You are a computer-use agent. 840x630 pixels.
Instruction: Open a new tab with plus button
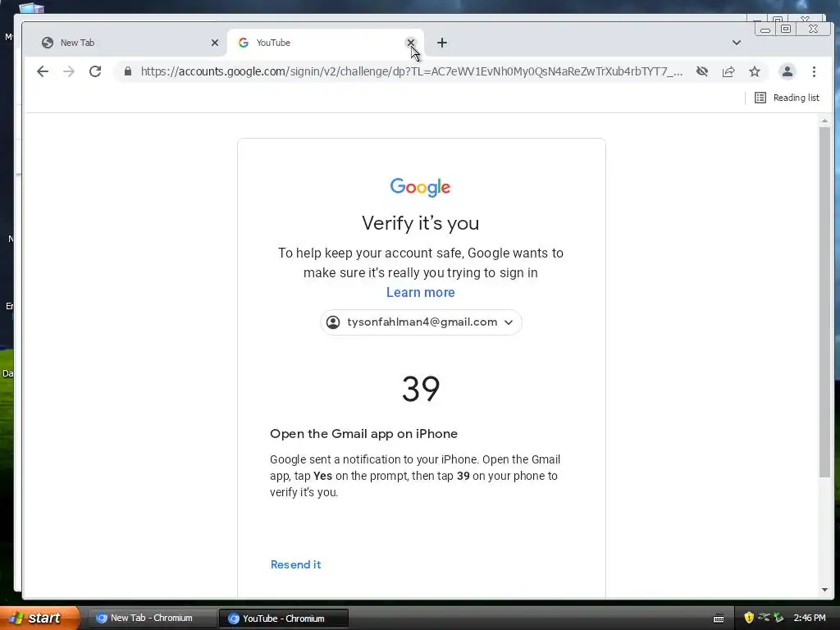click(x=442, y=43)
